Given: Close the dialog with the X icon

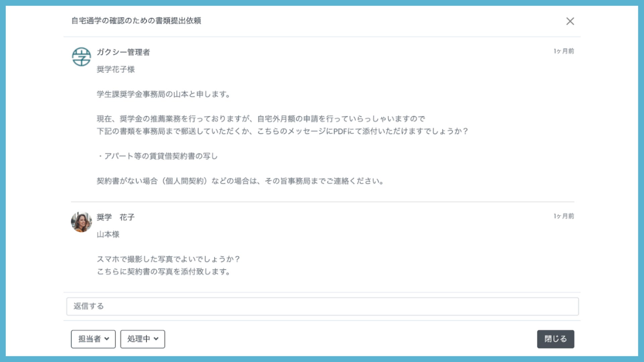Looking at the screenshot, I should [570, 21].
